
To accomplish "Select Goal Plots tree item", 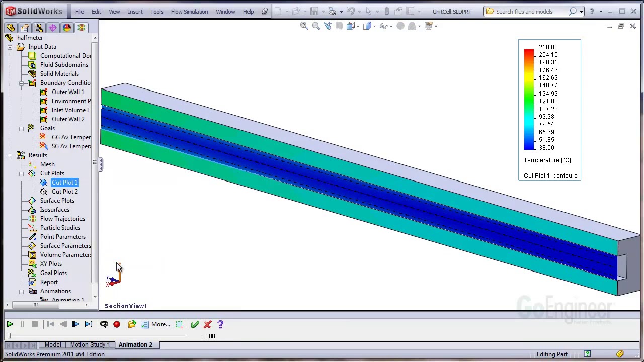I will pyautogui.click(x=53, y=273).
